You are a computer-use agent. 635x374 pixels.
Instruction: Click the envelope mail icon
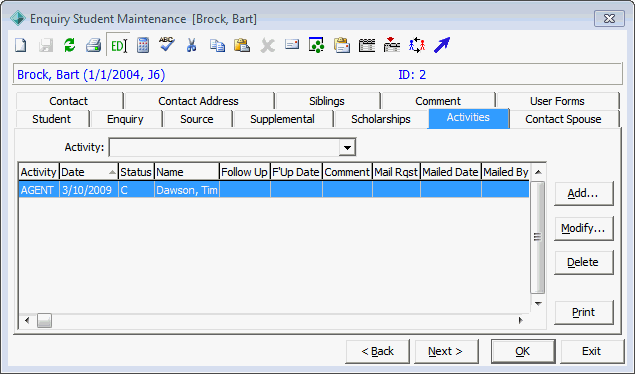(292, 44)
